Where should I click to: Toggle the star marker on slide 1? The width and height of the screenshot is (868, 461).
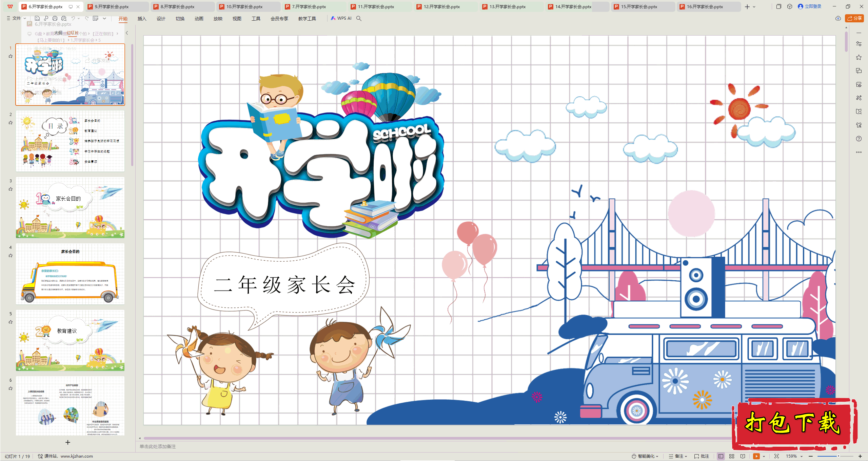(x=11, y=56)
